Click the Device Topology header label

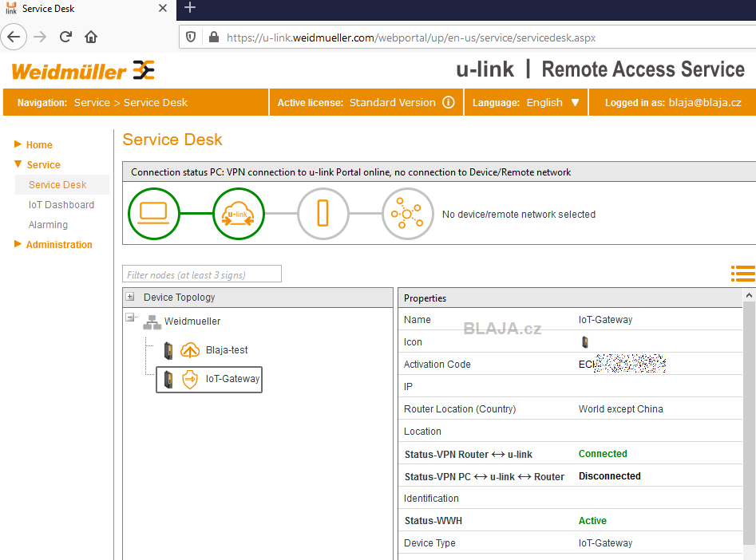point(179,298)
